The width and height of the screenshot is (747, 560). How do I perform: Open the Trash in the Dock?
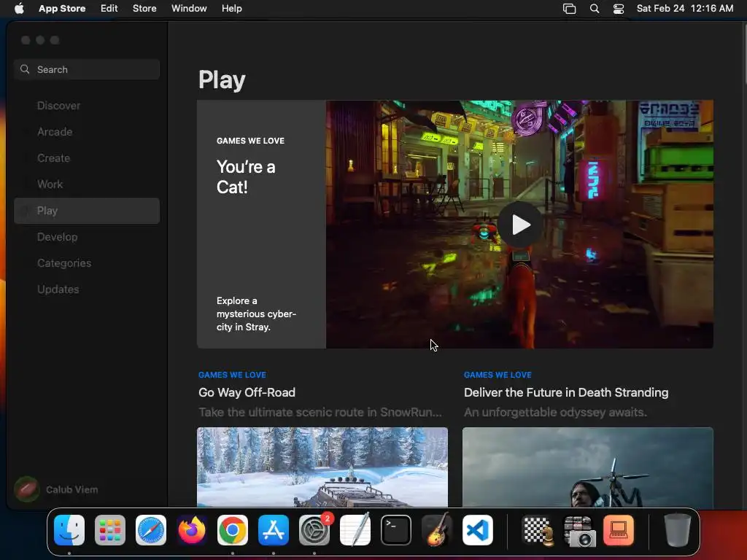677,530
